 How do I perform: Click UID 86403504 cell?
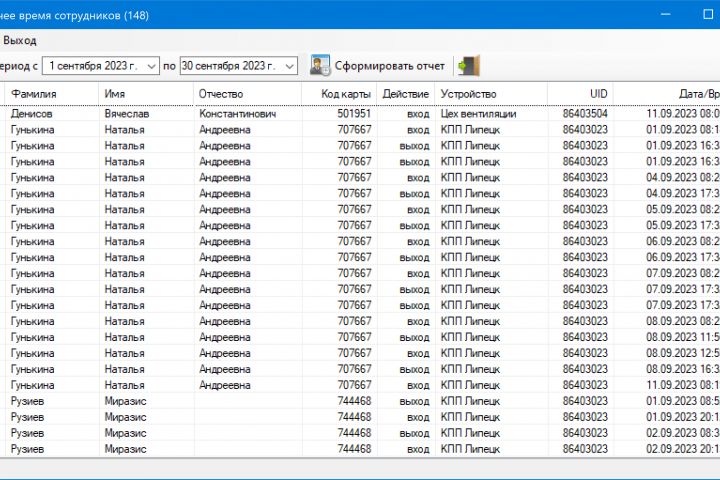[585, 113]
